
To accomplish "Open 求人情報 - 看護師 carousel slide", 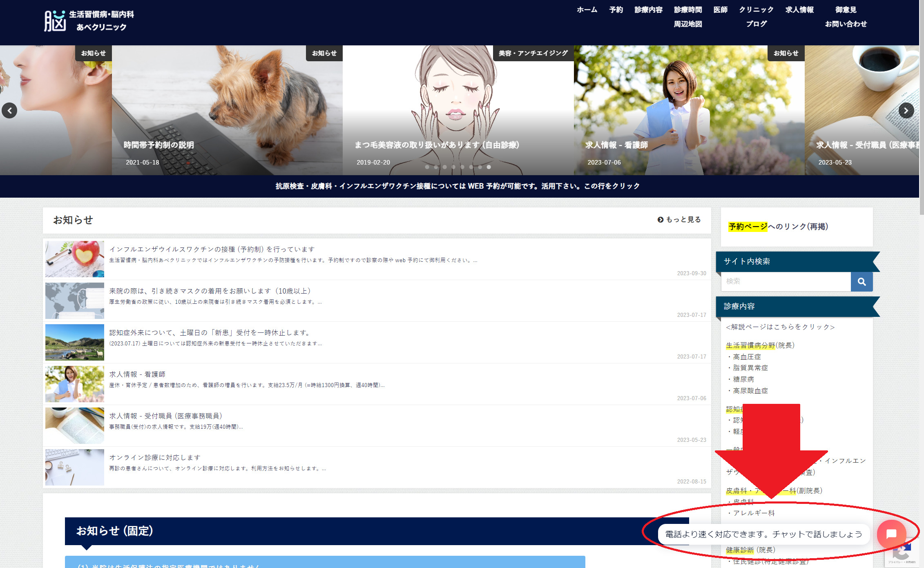I will (x=616, y=145).
